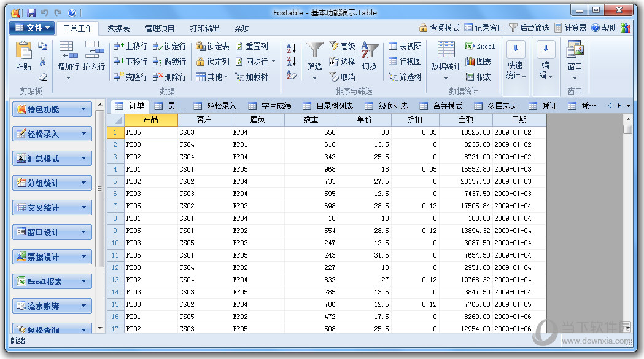The width and height of the screenshot is (644, 359).
Task: Open the table tab list dropdown arrow
Action: [x=628, y=106]
